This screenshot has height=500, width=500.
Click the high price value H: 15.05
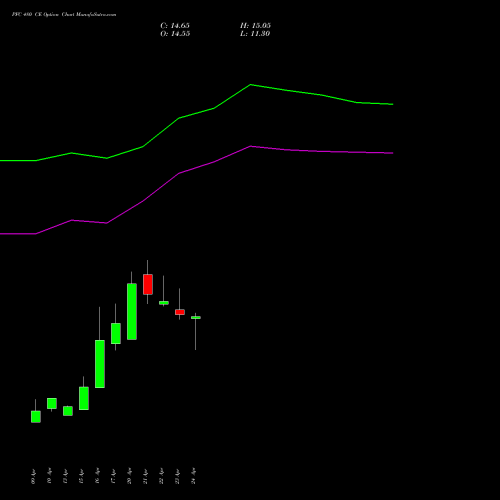tap(255, 26)
